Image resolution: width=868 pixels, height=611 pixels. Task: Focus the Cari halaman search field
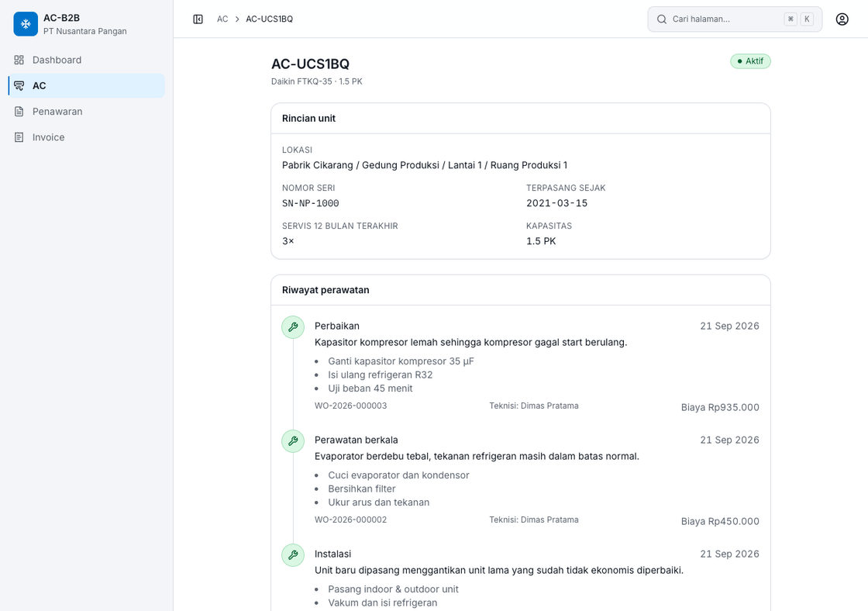click(x=735, y=19)
